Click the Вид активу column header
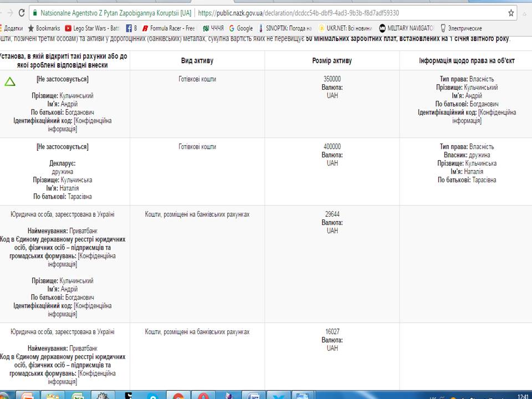This screenshot has height=399, width=532. pyautogui.click(x=197, y=61)
